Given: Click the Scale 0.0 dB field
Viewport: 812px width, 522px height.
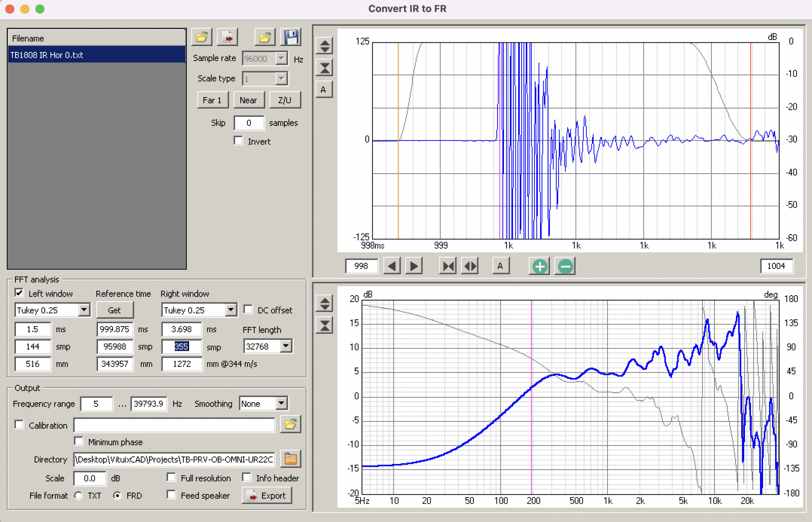Looking at the screenshot, I should [x=90, y=478].
